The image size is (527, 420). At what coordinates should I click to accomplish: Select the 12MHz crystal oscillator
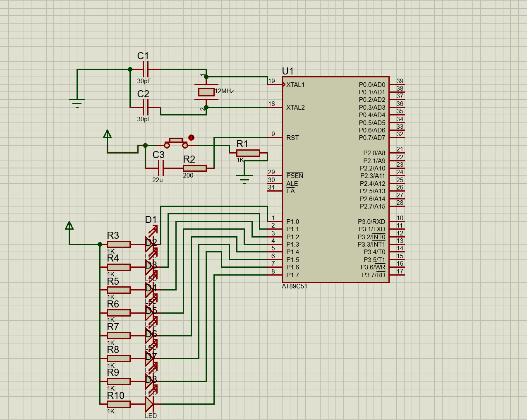click(x=206, y=91)
